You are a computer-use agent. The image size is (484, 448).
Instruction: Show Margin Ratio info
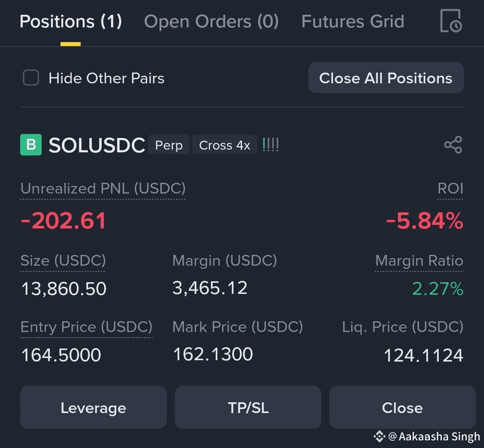pos(419,261)
